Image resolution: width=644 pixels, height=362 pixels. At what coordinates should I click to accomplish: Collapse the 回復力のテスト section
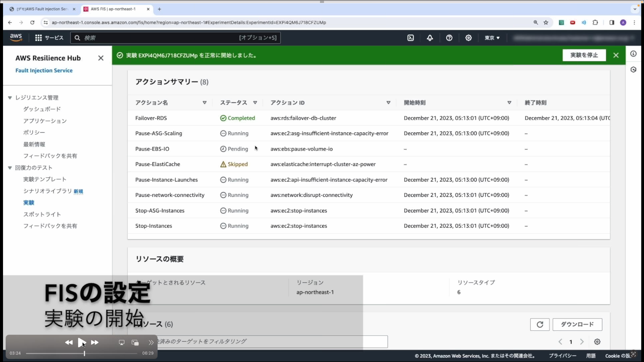(x=10, y=168)
